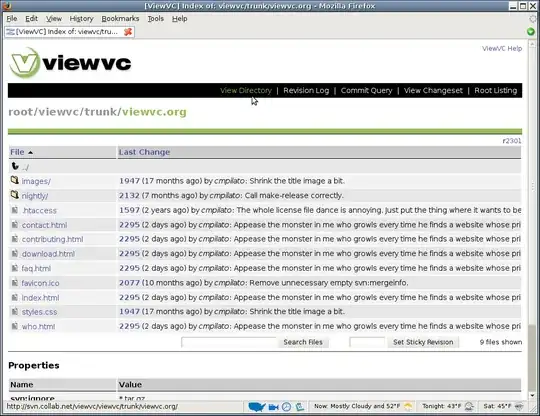Click the styles.css file icon
The image size is (540, 416).
click(x=14, y=312)
